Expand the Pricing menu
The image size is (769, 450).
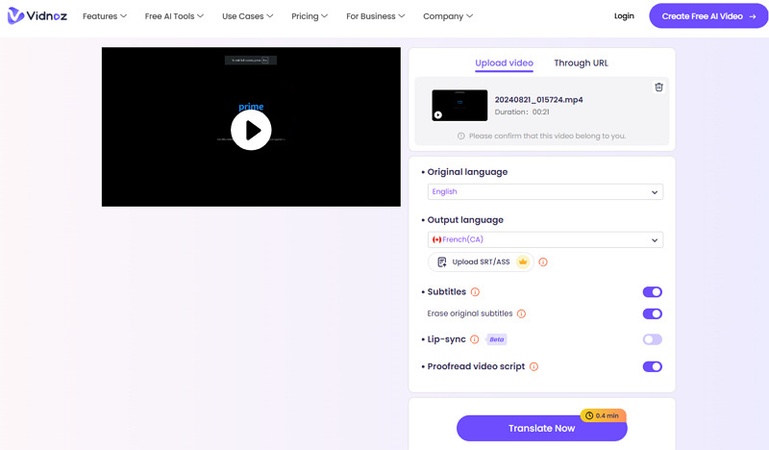309,16
